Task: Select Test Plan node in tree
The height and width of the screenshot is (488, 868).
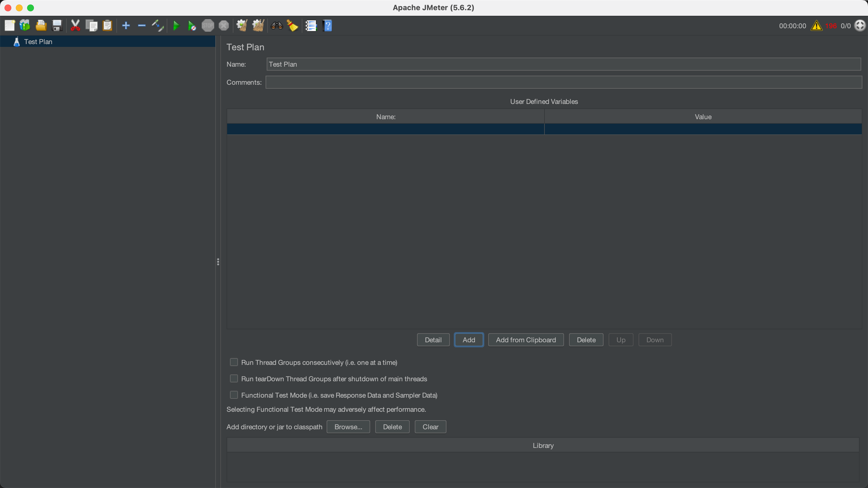Action: pos(38,42)
